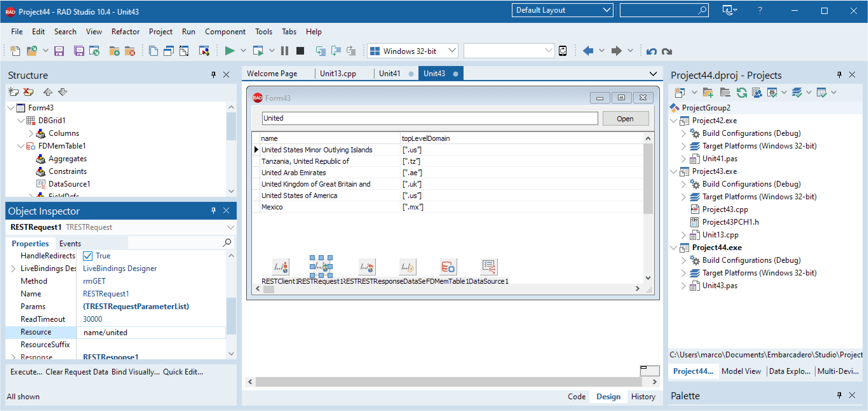Screen dimensions: 868x411
Task: Click the Save floppy disk icon
Action: [59, 51]
